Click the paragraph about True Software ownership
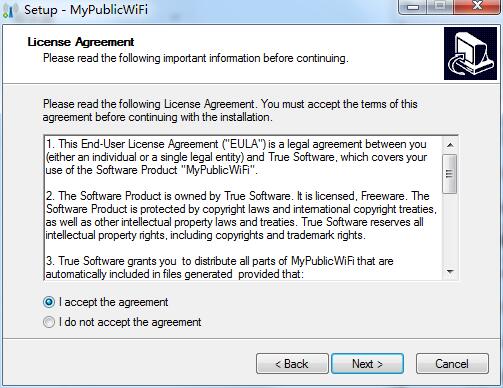 [x=241, y=215]
